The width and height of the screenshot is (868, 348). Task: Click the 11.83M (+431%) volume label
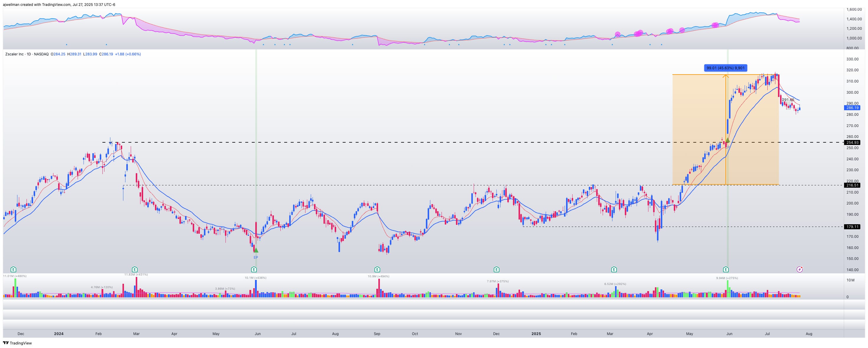(x=136, y=275)
